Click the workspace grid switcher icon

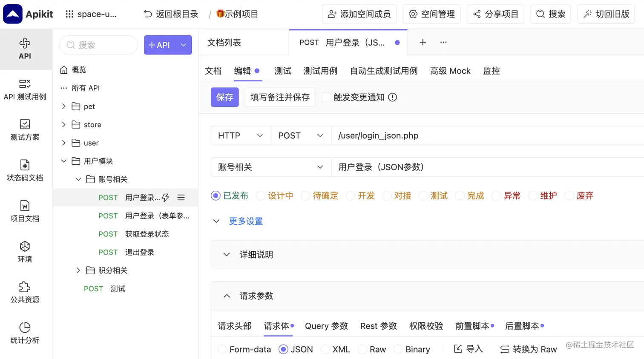coord(69,14)
